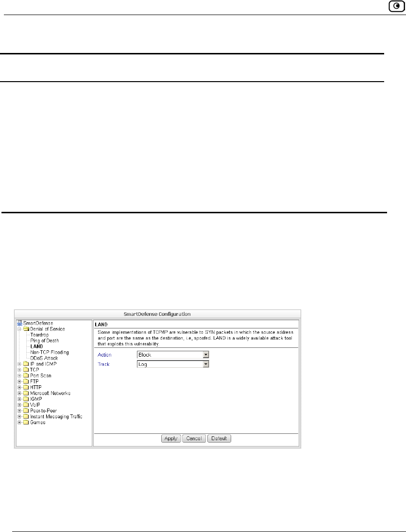
Task: Click the logo icon in top corner
Action: tap(396, 6)
